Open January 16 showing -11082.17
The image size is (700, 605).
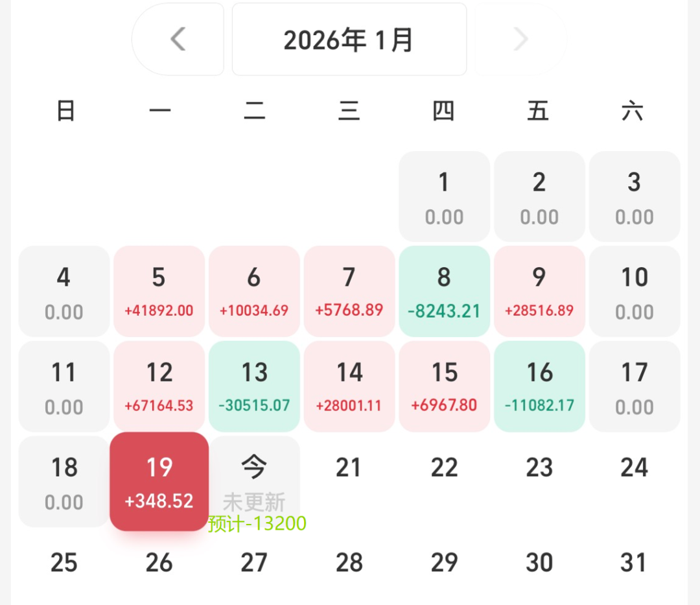click(x=539, y=386)
